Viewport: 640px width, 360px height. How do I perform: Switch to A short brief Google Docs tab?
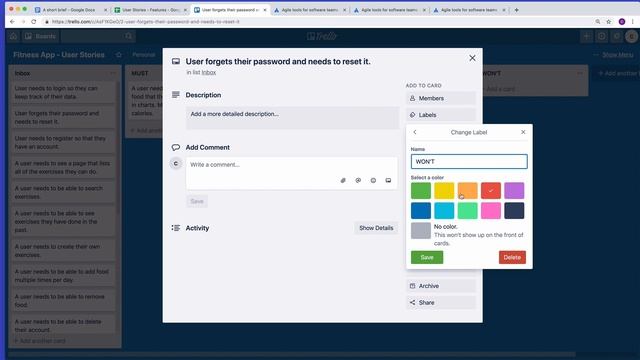point(69,10)
